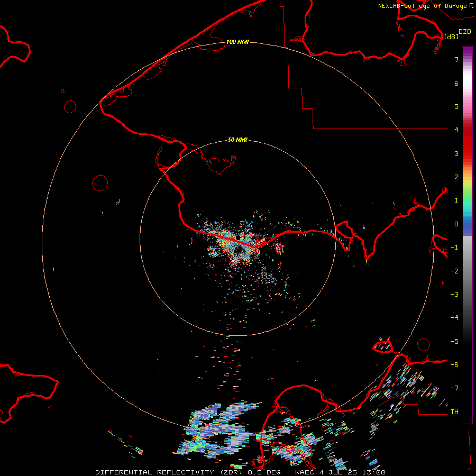This screenshot has height=476, width=476.
Task: Click the "KAEC" station identifier in caption
Action: (305, 472)
